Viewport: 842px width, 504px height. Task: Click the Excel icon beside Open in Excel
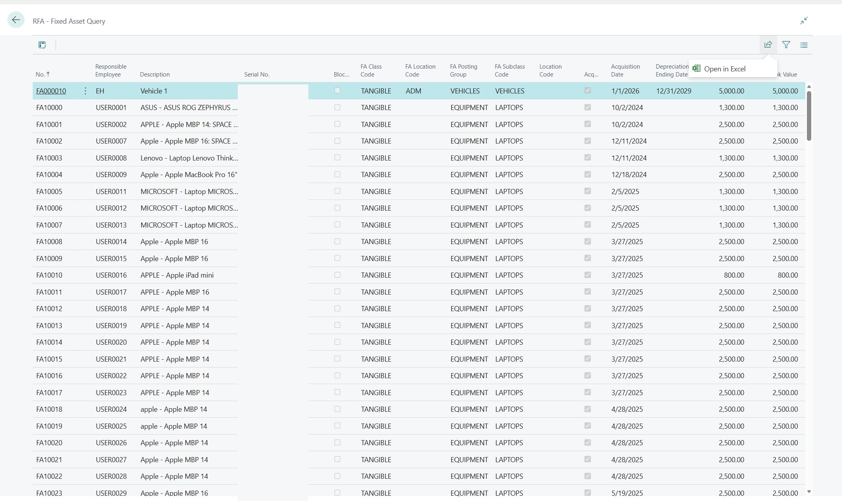tap(696, 68)
